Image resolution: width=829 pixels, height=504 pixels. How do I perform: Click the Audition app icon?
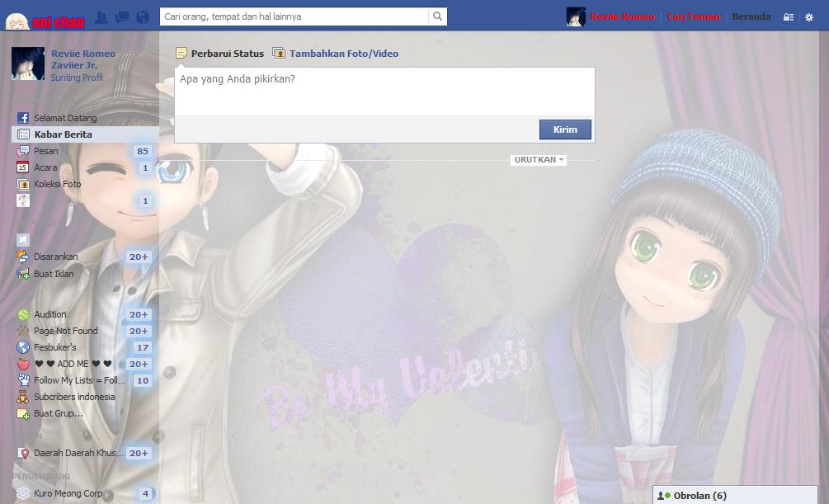(23, 314)
